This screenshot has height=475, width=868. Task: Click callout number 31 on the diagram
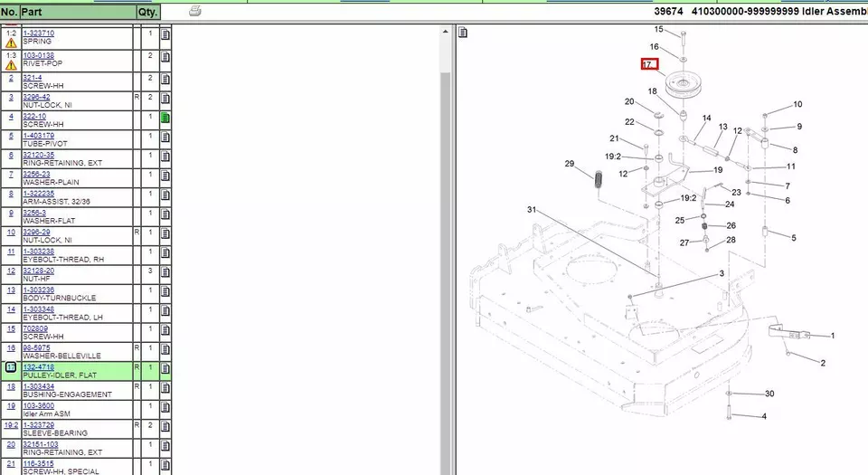532,210
